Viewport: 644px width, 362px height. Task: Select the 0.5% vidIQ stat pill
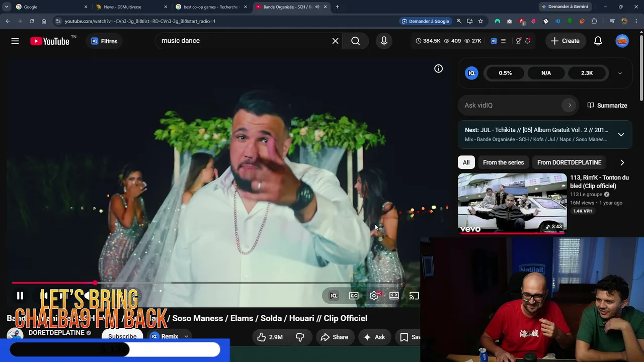[x=505, y=73]
